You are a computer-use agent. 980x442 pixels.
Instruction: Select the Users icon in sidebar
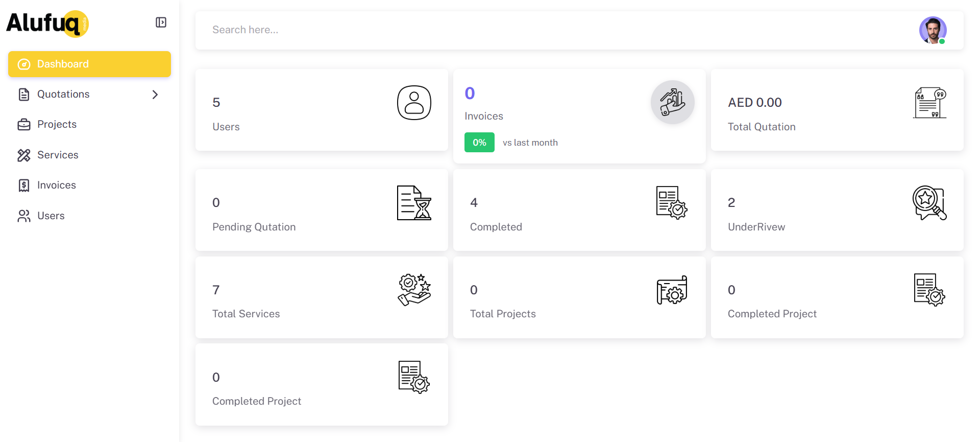click(x=24, y=216)
